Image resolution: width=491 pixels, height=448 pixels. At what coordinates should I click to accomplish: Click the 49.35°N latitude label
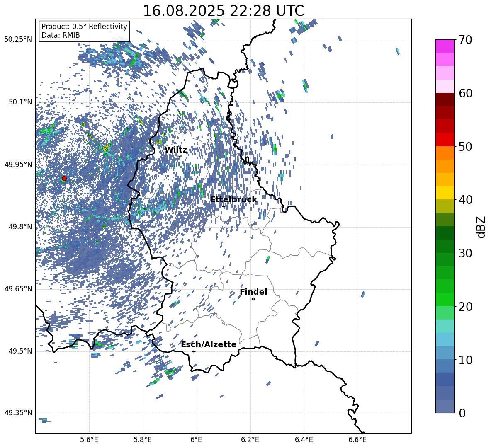[x=18, y=413]
